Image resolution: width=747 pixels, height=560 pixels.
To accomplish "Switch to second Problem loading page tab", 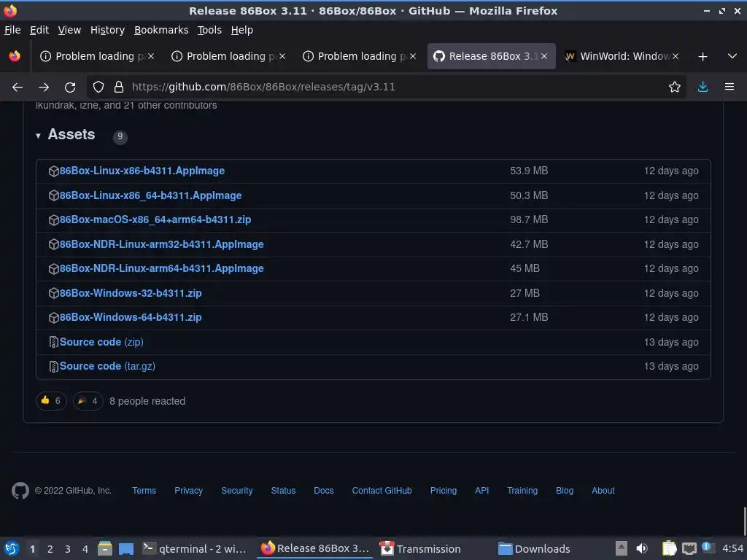I will (228, 56).
